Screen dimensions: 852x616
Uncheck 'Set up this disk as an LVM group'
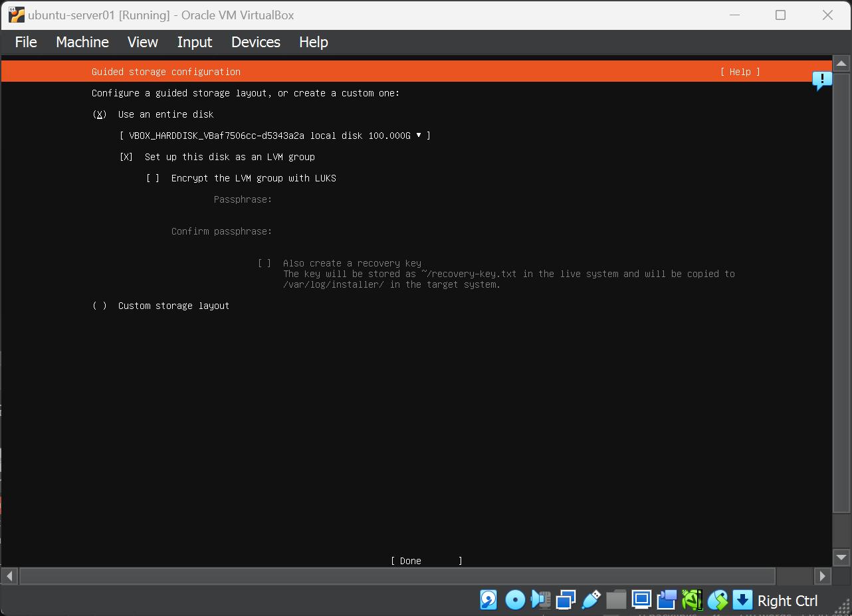click(126, 157)
